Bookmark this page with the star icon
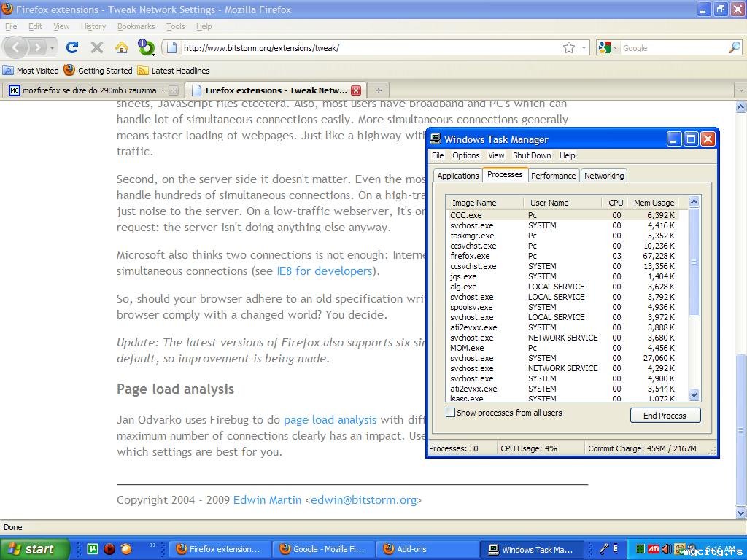747x560 pixels. click(x=569, y=47)
